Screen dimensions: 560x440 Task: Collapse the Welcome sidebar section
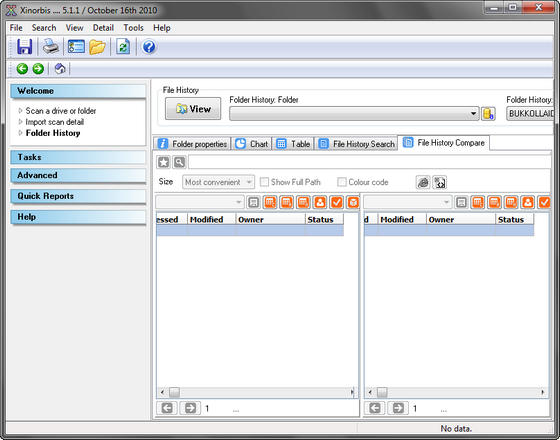click(78, 91)
